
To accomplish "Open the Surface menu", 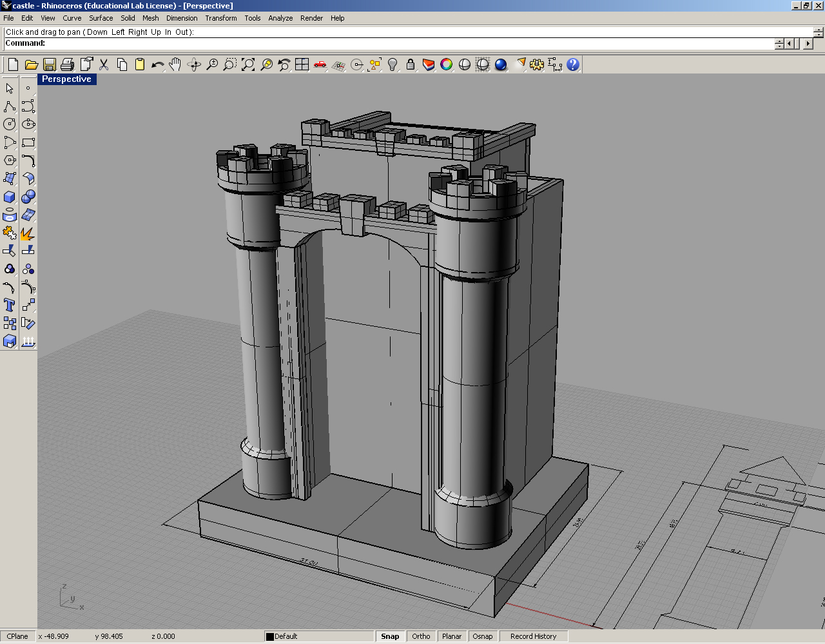I will click(x=101, y=18).
